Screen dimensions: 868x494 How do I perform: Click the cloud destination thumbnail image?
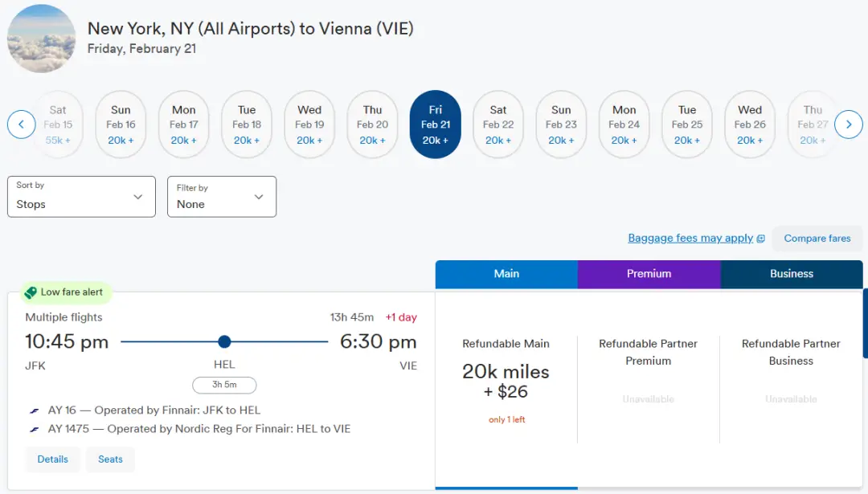point(41,38)
